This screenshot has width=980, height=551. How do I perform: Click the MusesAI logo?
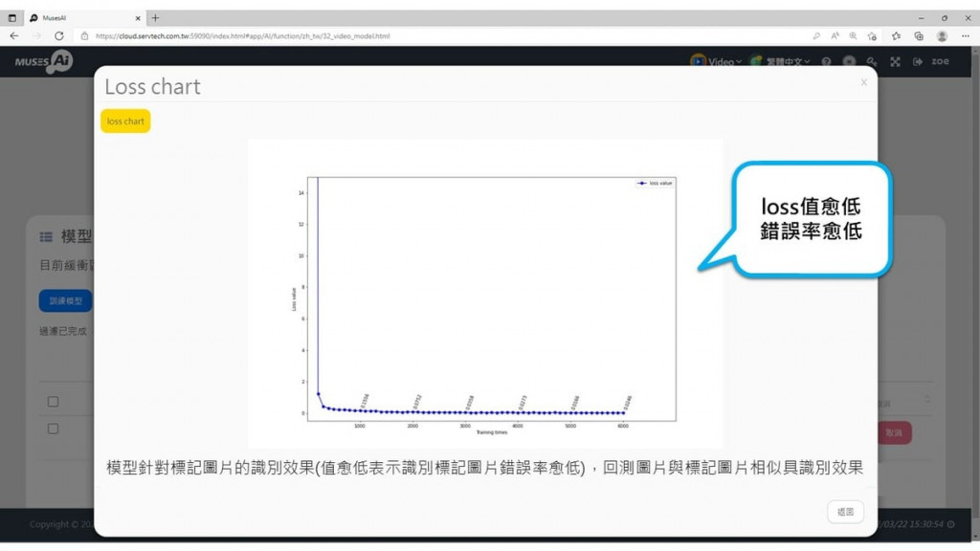[44, 61]
